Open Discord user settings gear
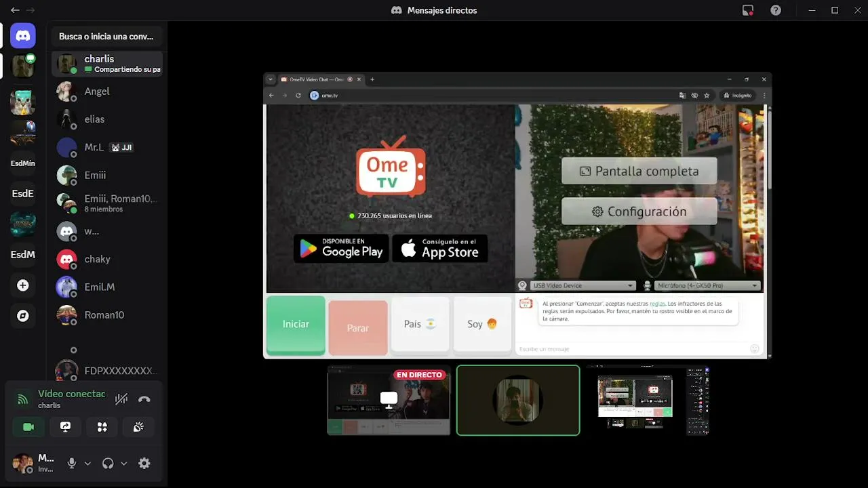Image resolution: width=868 pixels, height=488 pixels. pyautogui.click(x=144, y=464)
